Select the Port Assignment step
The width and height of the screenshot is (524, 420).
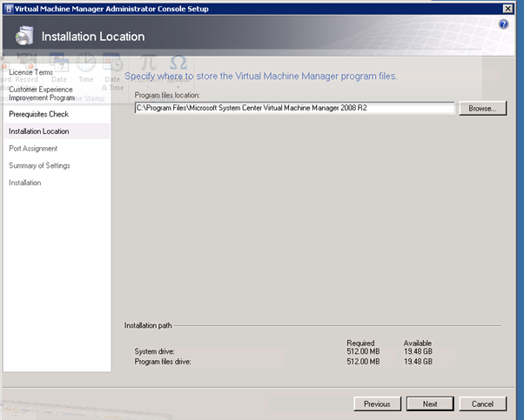tap(33, 148)
